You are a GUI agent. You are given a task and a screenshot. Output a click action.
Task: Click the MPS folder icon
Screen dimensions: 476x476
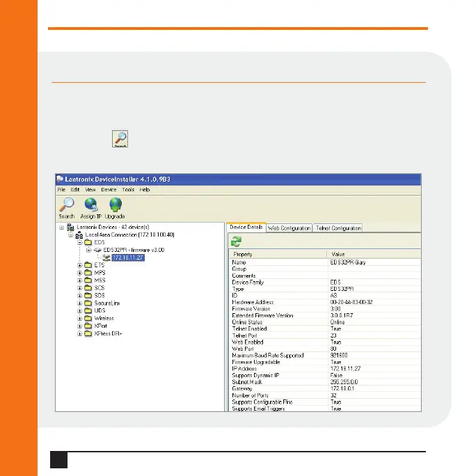[x=88, y=273]
